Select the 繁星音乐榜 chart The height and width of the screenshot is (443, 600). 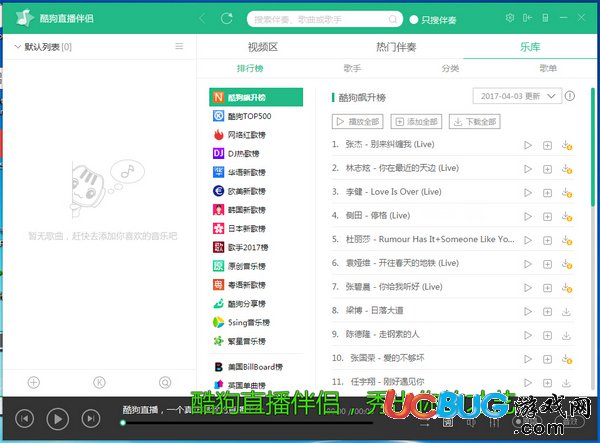click(x=256, y=341)
